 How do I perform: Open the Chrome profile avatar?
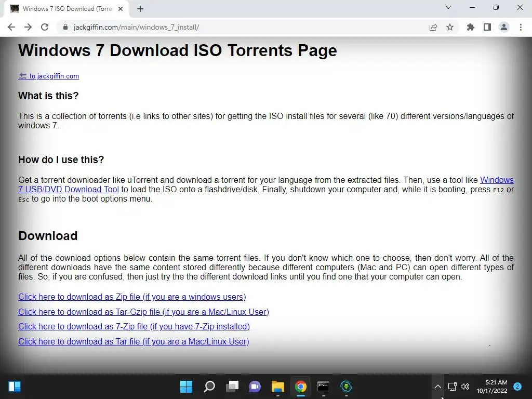504,27
